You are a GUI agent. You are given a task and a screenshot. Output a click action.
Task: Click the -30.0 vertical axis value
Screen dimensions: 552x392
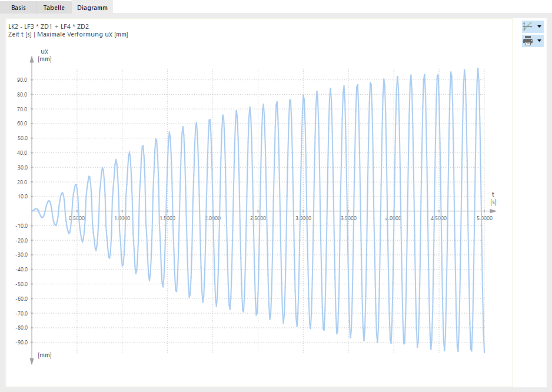pyautogui.click(x=21, y=255)
